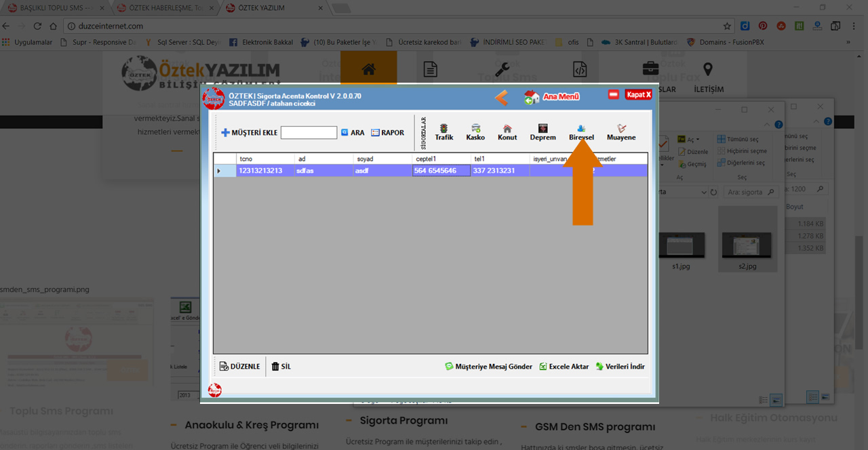Open the Deprem insurance section
868x450 pixels.
(x=542, y=132)
